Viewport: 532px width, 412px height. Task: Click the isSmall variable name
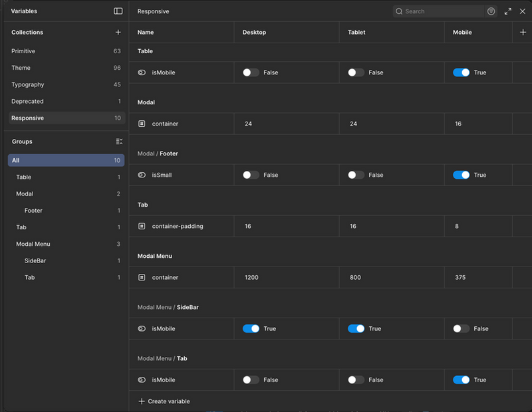(x=162, y=175)
